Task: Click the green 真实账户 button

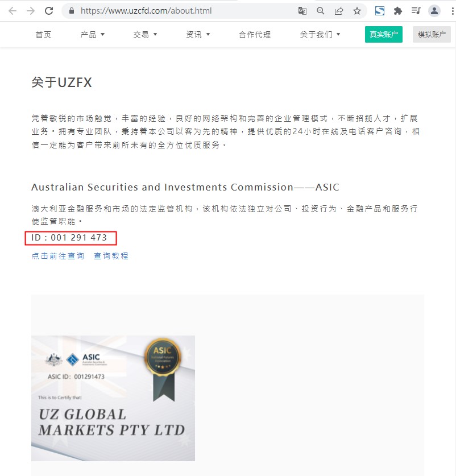Action: coord(383,34)
